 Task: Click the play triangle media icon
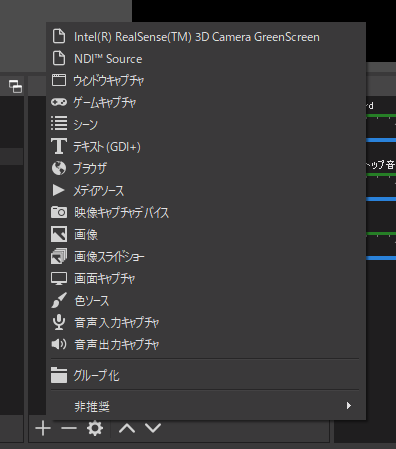click(58, 190)
